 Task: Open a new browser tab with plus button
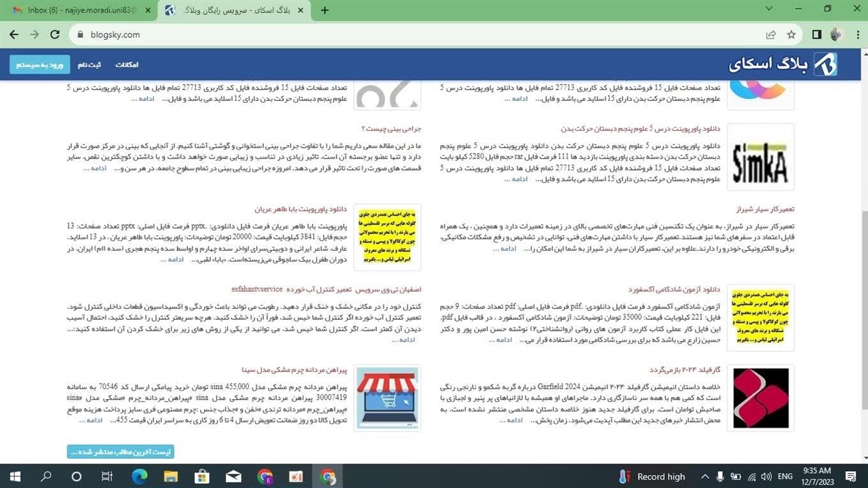pos(325,10)
